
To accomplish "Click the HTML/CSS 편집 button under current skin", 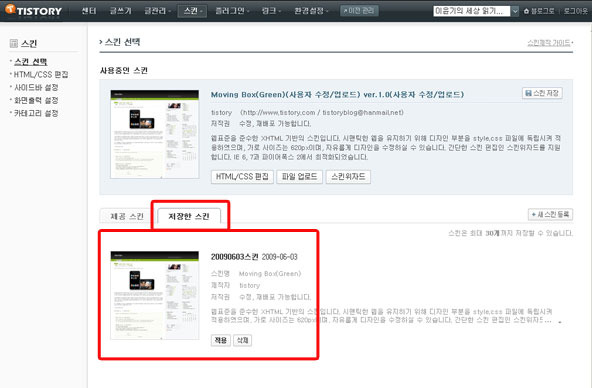I will point(242,177).
